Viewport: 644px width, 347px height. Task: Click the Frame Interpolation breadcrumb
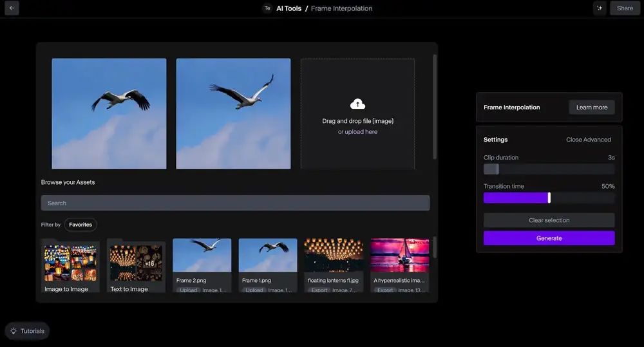pyautogui.click(x=341, y=8)
